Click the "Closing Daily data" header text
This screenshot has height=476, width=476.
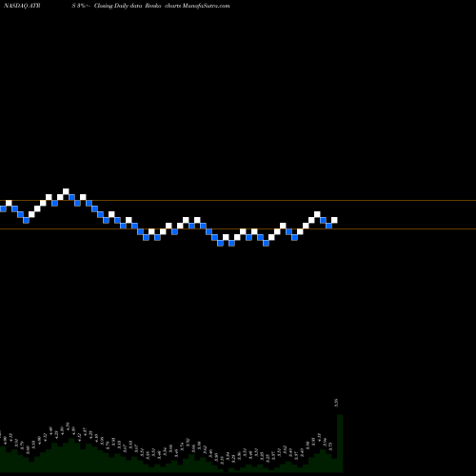tap(117, 6)
